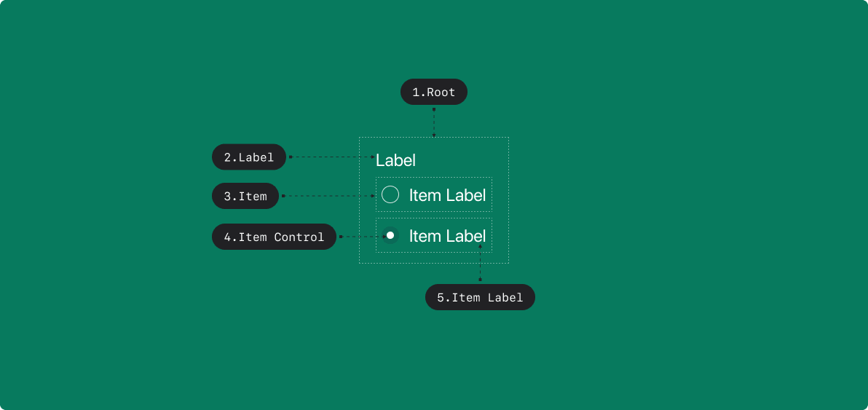Image resolution: width=868 pixels, height=410 pixels.
Task: Click connector dot just above "5.Item Label" badge
Action: (x=480, y=279)
